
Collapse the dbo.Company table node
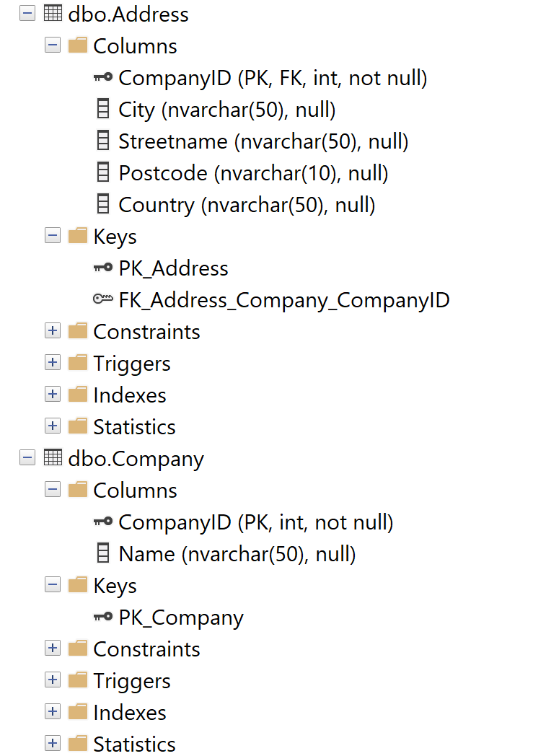click(27, 459)
